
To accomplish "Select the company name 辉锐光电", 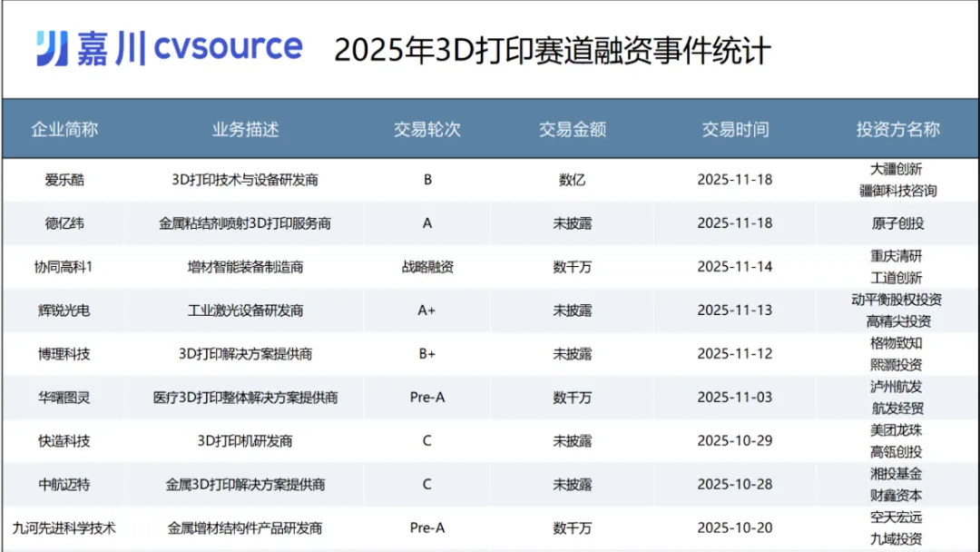I will click(64, 310).
